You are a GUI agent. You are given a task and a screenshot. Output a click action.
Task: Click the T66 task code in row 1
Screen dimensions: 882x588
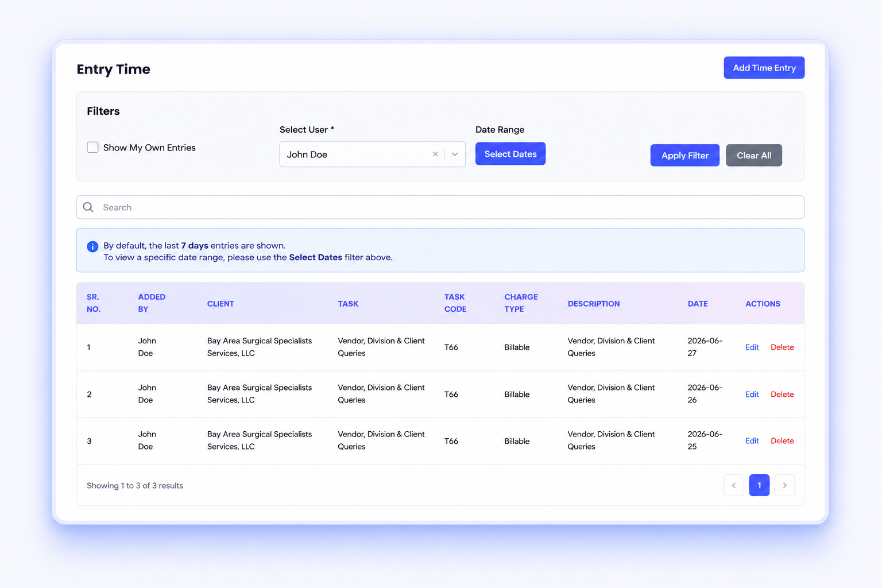click(451, 347)
